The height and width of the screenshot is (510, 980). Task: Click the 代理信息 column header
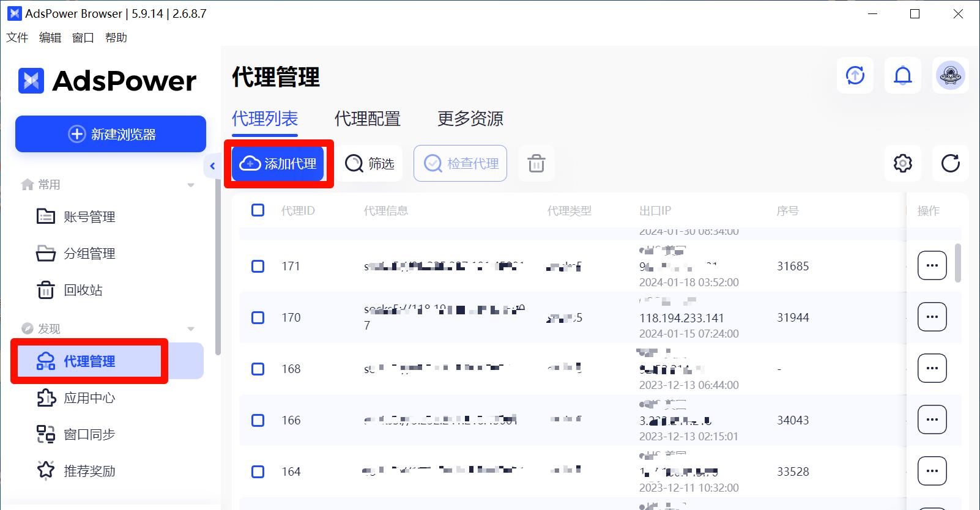(386, 211)
